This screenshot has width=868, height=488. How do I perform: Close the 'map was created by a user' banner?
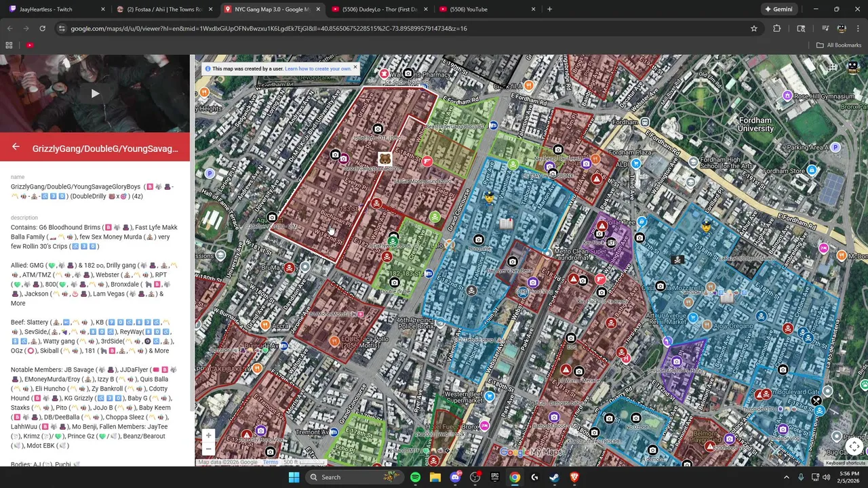[355, 68]
